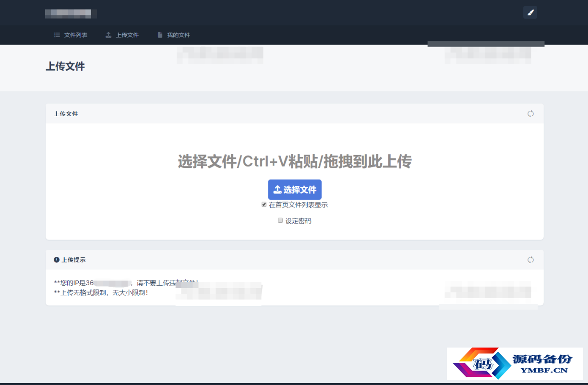
Task: Click the blue 选择文件 button
Action: (295, 190)
